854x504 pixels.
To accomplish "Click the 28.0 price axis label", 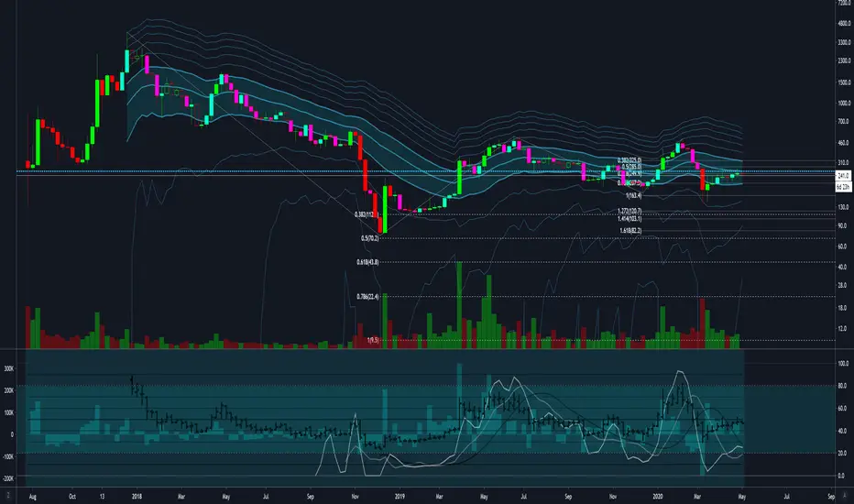I will (843, 286).
